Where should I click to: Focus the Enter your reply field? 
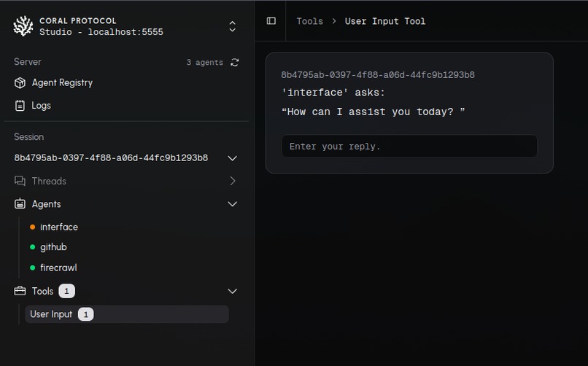tap(409, 146)
